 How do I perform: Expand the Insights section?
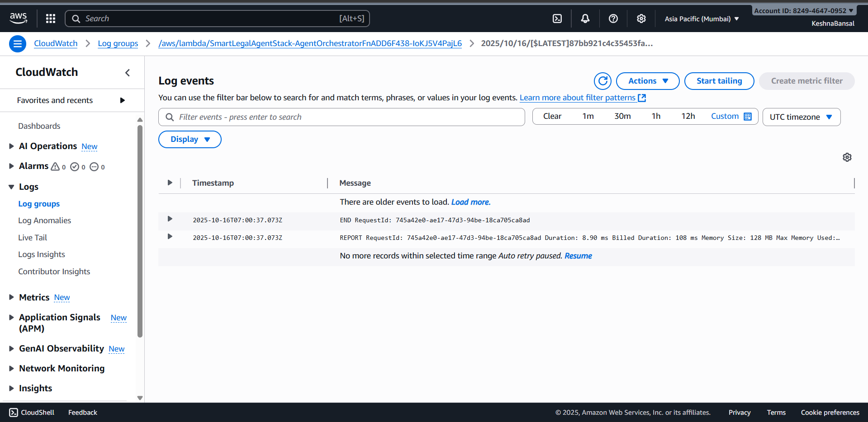(11, 388)
